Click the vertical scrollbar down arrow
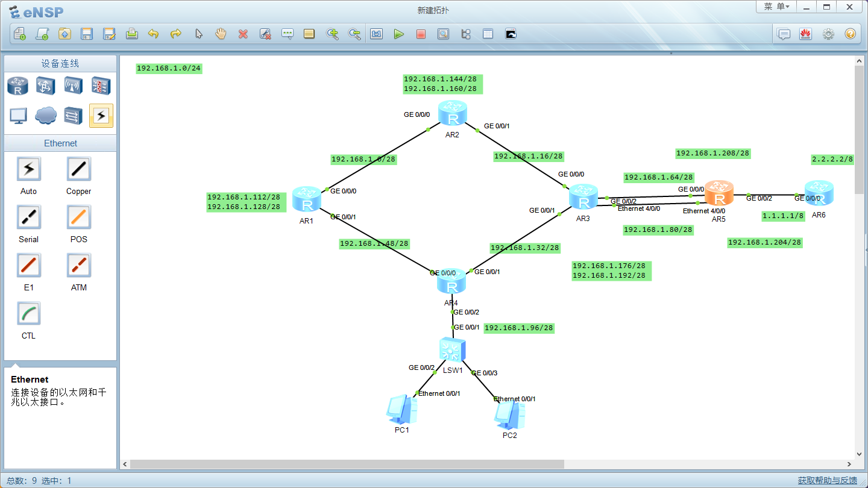 coord(860,454)
